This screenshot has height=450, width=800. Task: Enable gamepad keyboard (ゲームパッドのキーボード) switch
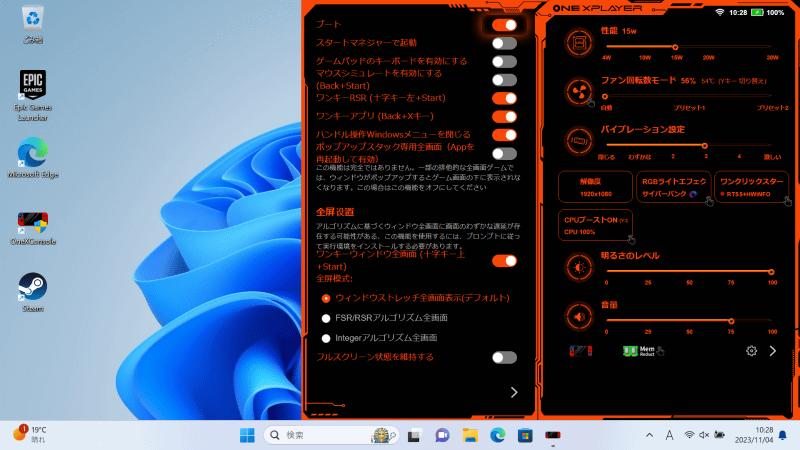(505, 62)
